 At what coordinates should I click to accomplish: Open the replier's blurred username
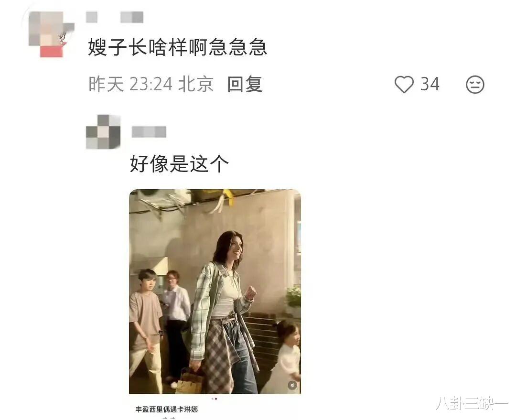[x=149, y=132]
